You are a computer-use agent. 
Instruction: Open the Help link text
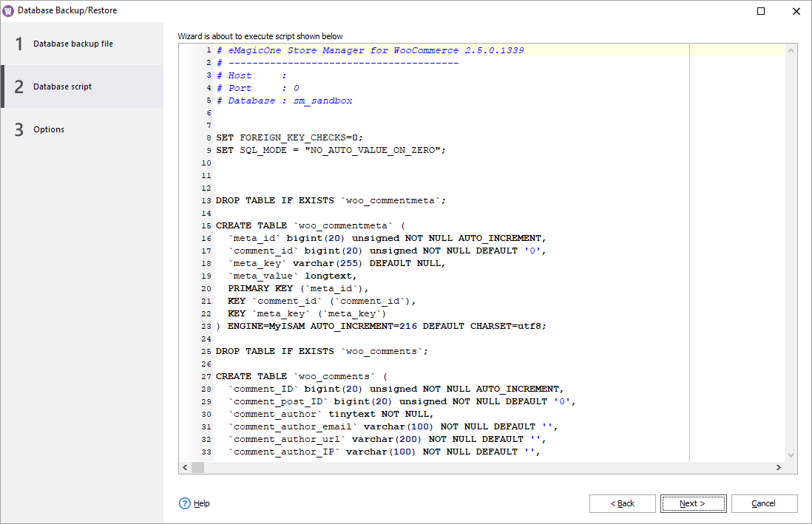(202, 503)
